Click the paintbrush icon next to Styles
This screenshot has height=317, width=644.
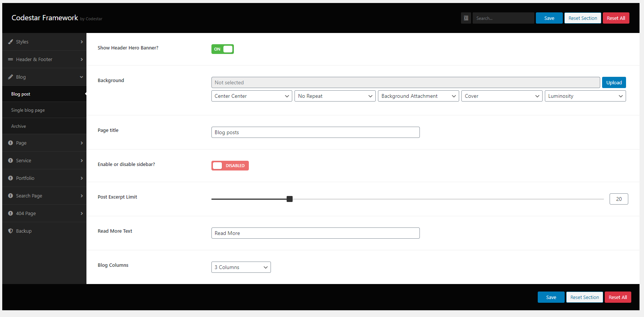10,42
